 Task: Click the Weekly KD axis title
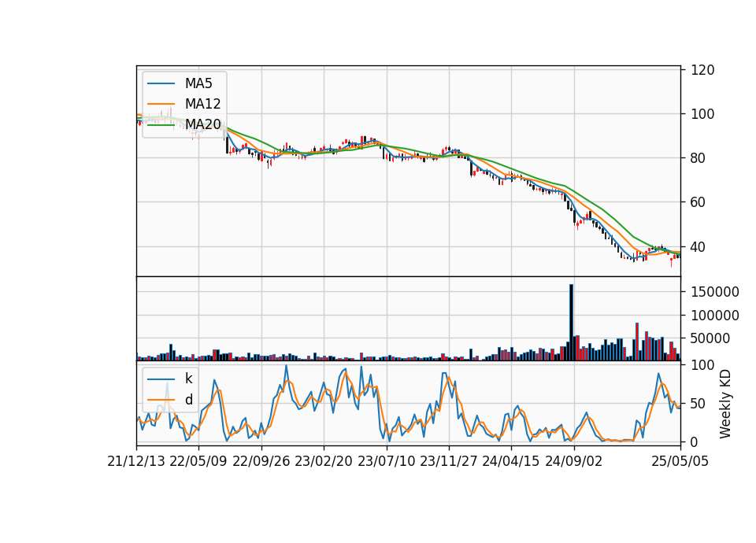[x=725, y=404]
